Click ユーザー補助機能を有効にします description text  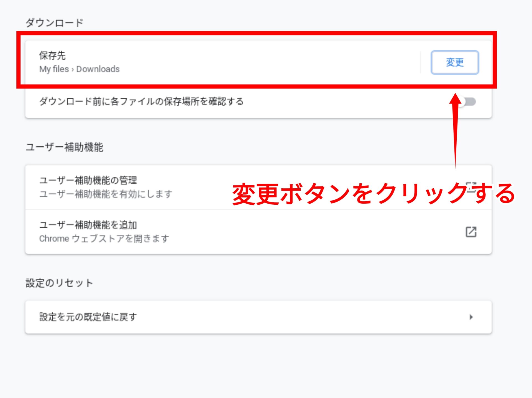tap(106, 194)
